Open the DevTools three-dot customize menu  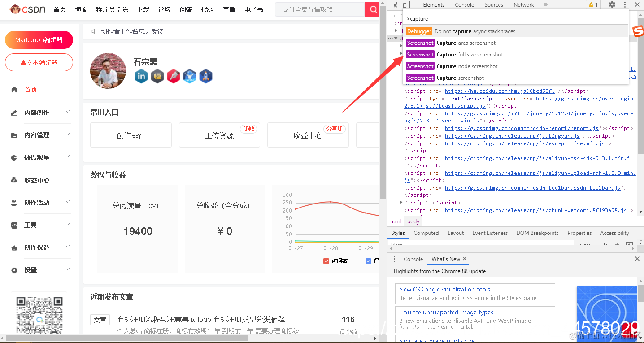coord(625,4)
